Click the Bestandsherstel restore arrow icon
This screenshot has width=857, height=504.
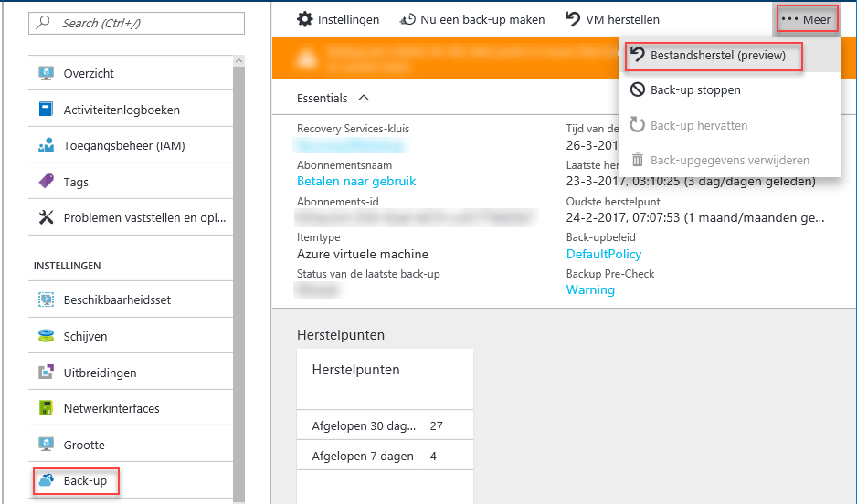[x=638, y=54]
